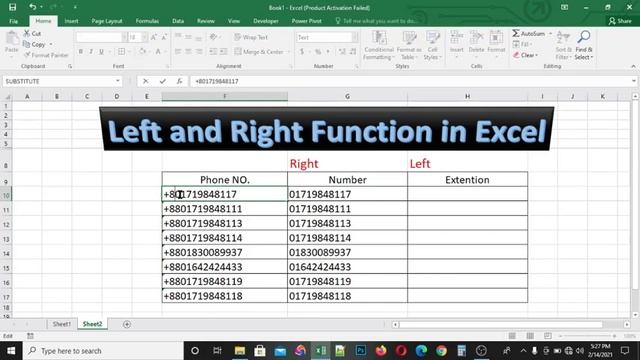The image size is (640, 360).
Task: Open Sort & Filter menu
Action: pos(563,45)
